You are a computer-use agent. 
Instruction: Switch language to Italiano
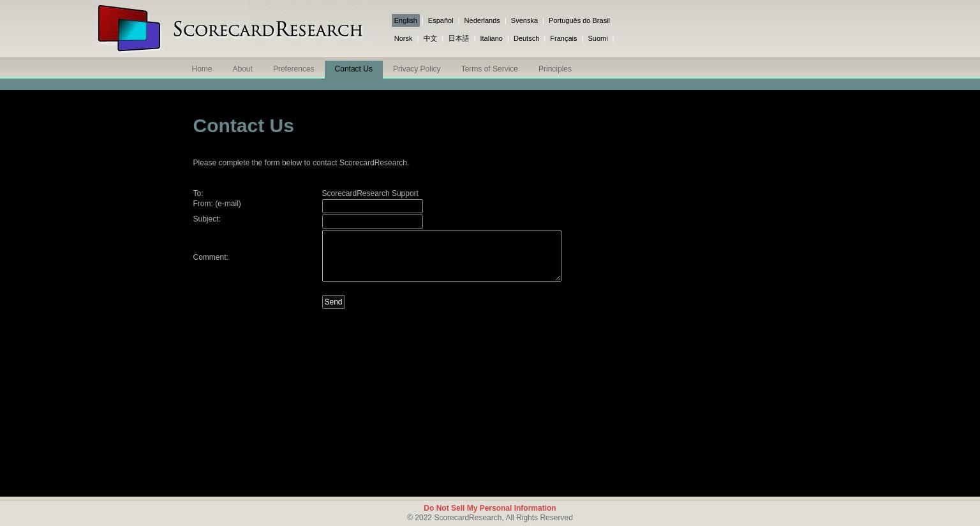[491, 38]
